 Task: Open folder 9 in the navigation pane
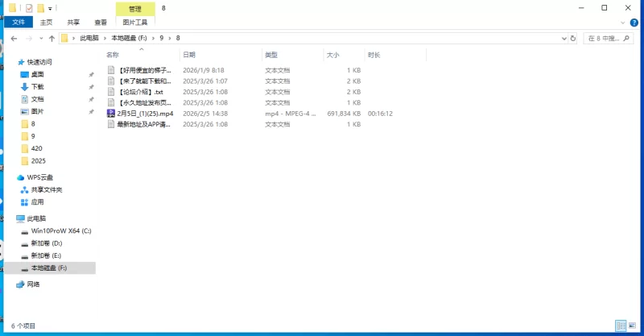click(33, 136)
